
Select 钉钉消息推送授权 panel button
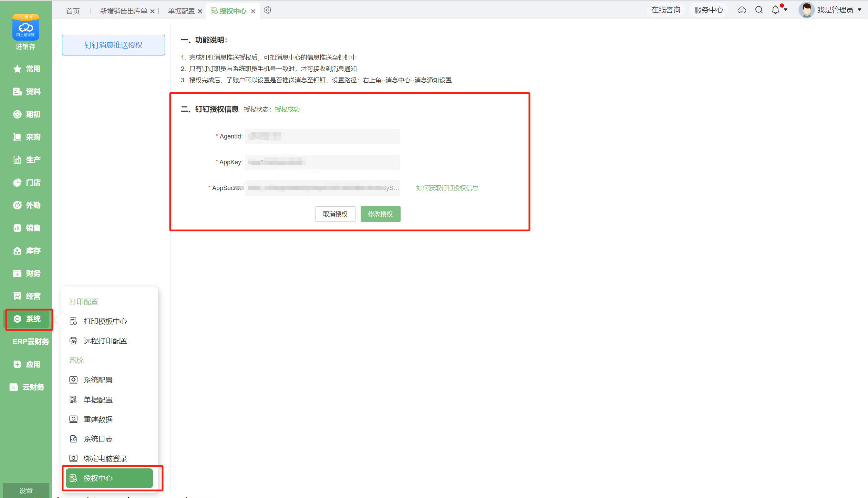tap(113, 45)
